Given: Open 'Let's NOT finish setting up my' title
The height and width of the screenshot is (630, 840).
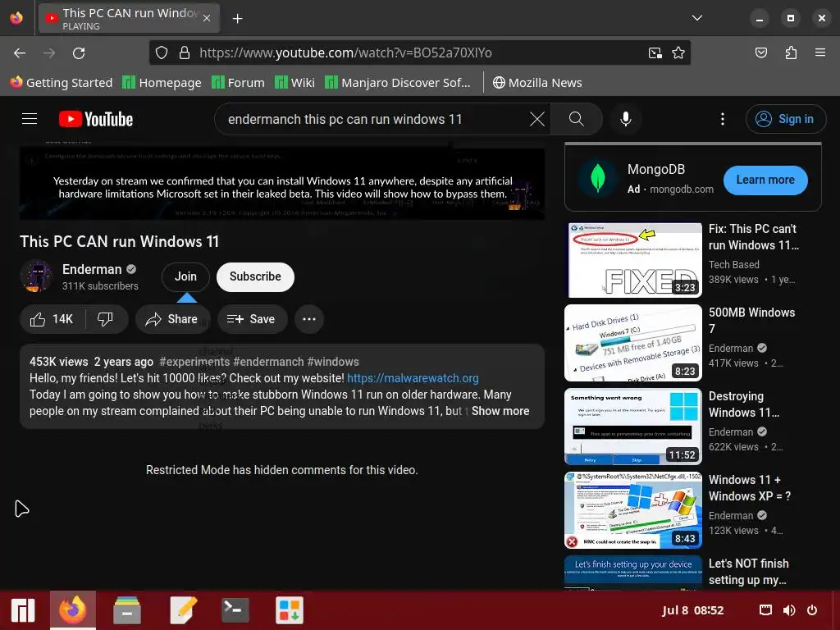Looking at the screenshot, I should coord(748,572).
